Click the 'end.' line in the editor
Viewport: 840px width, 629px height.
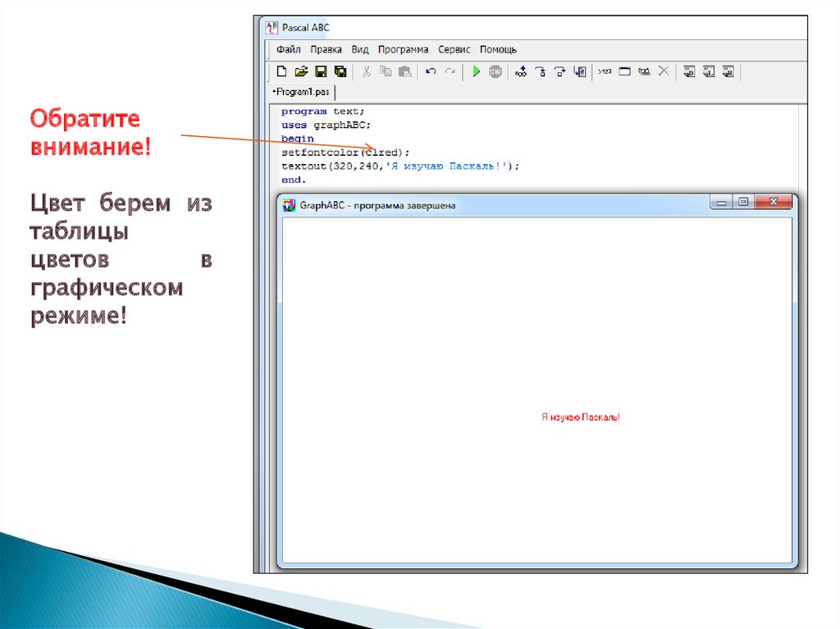[294, 180]
